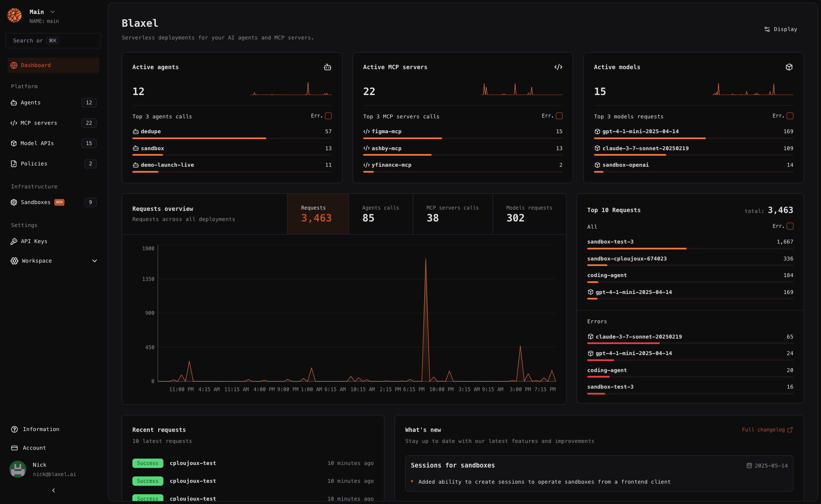This screenshot has width=821, height=504.
Task: Click the sandbox-test-3 requests progress bar under All
Action: pos(690,249)
